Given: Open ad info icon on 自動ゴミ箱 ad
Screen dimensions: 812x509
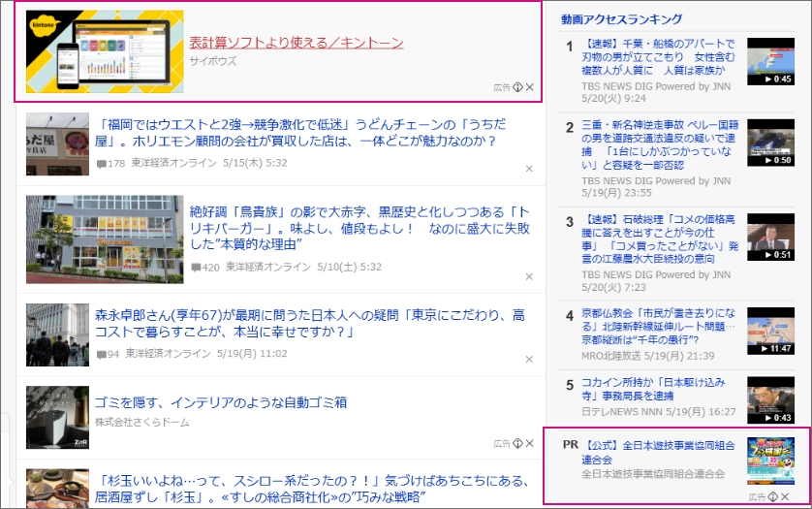Looking at the screenshot, I should 517,443.
